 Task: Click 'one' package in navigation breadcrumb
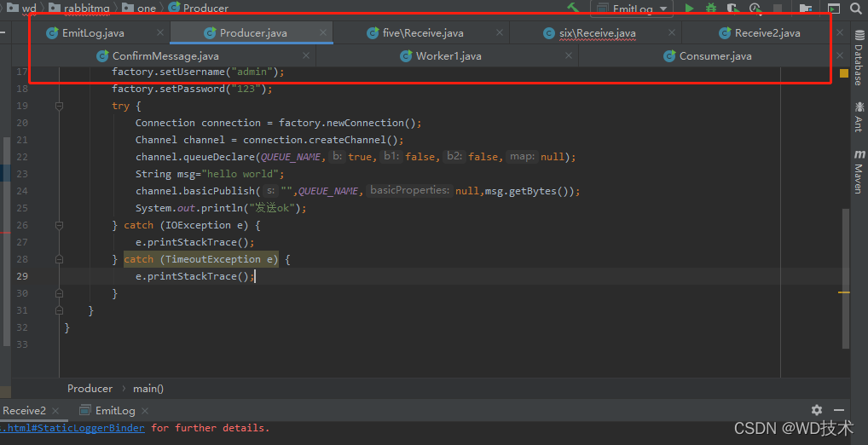point(140,8)
